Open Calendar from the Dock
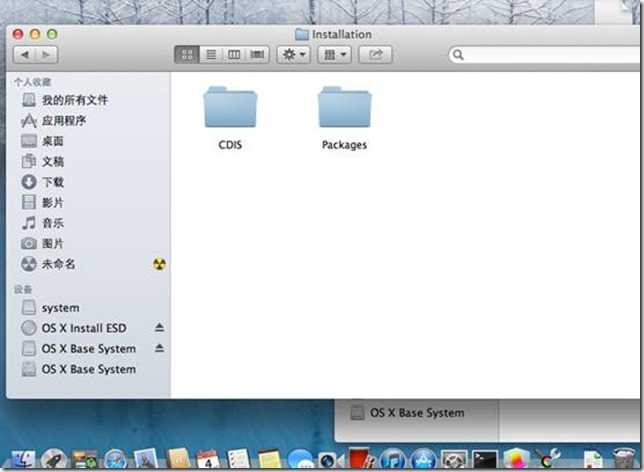 (208, 459)
